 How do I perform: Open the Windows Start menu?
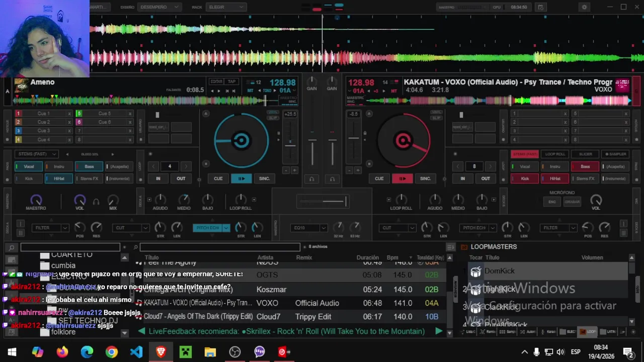(x=12, y=352)
